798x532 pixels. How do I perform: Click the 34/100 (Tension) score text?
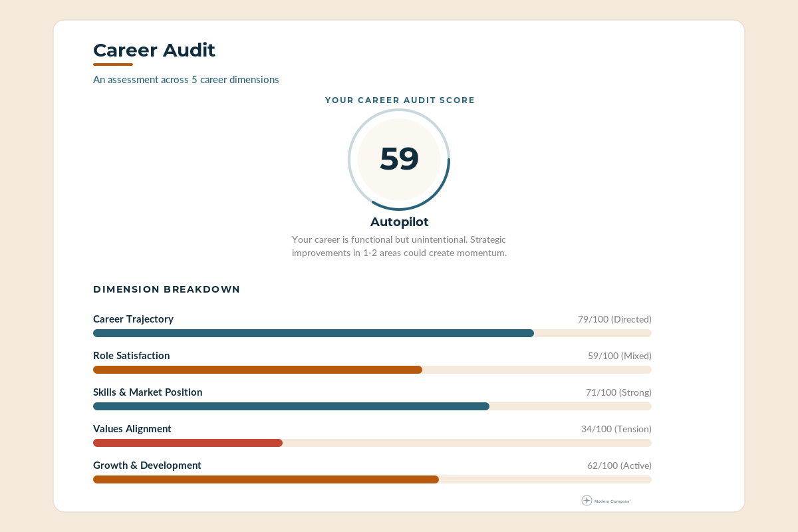(x=616, y=429)
